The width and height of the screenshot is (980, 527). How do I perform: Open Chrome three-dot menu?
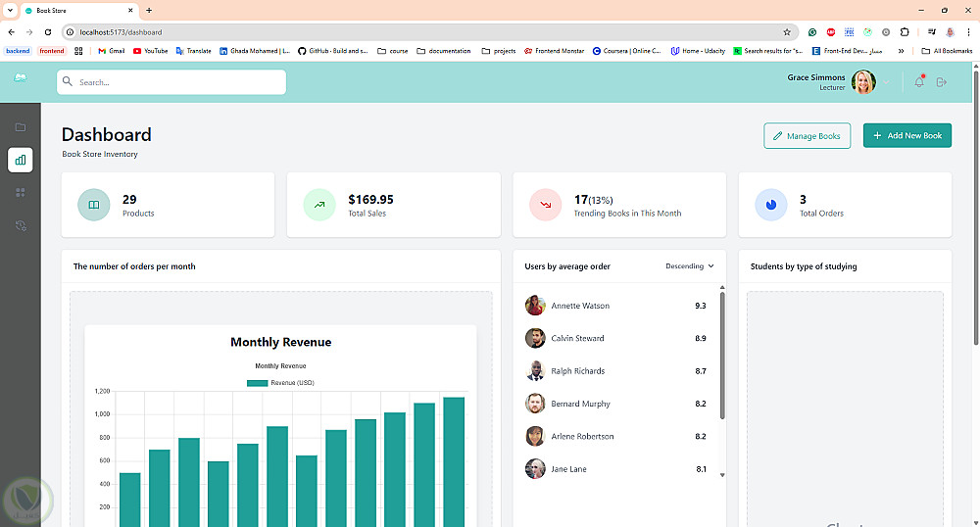coord(969,32)
